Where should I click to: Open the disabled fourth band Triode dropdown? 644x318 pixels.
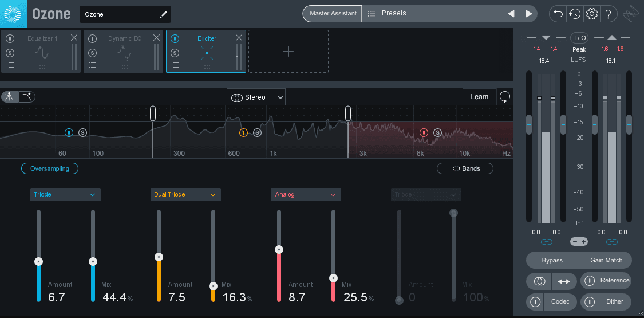point(426,194)
